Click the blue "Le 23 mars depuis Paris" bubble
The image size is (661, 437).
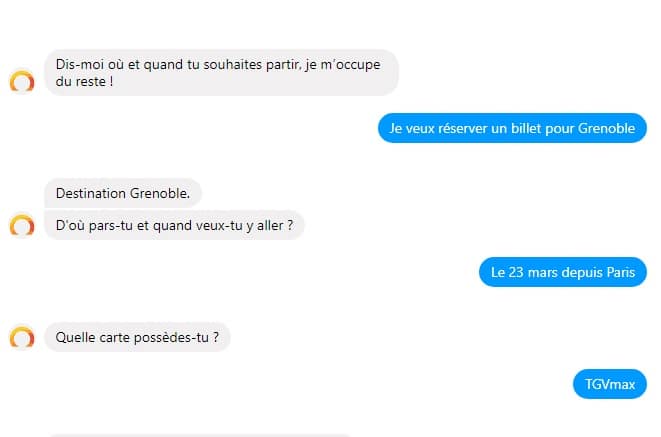563,272
